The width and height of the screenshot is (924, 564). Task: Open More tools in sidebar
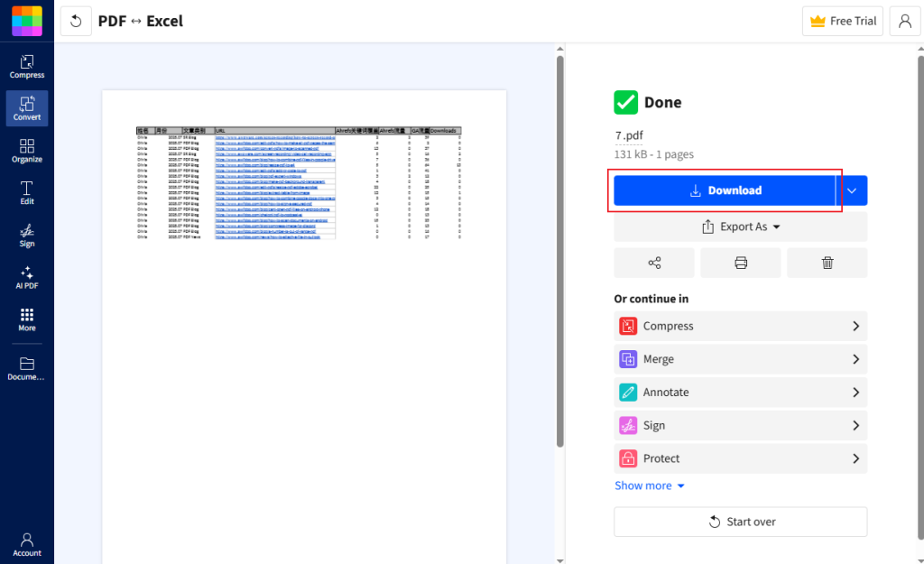pyautogui.click(x=27, y=319)
